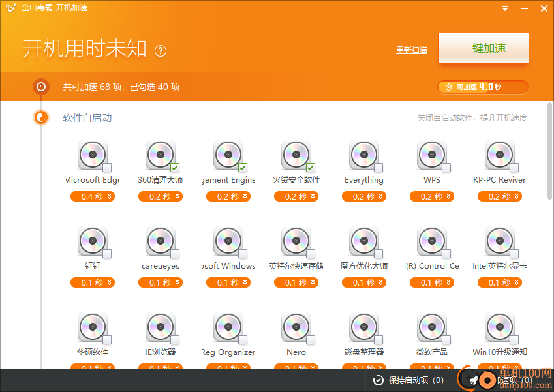554x392 pixels.
Task: Check the WPS checkbox
Action: (x=446, y=168)
